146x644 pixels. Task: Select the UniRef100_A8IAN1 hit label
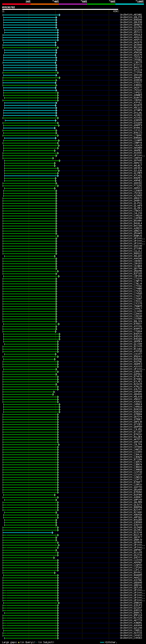[131, 15]
